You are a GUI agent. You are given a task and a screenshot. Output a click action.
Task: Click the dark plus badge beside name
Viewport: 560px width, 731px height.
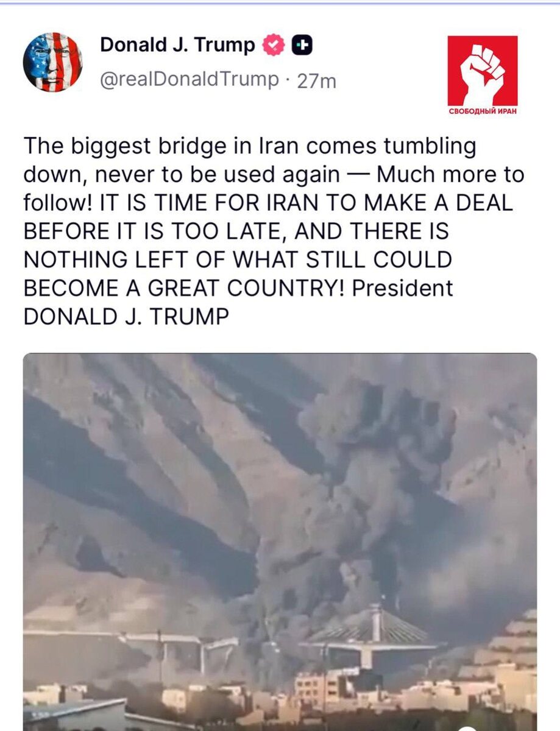pyautogui.click(x=302, y=44)
